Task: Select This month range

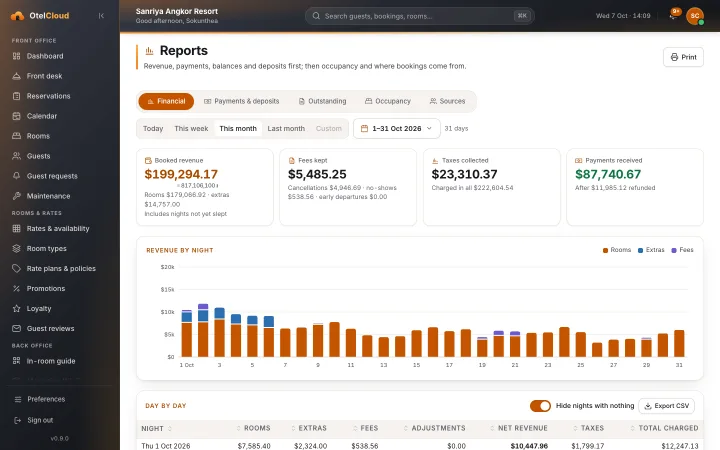Action: click(238, 129)
